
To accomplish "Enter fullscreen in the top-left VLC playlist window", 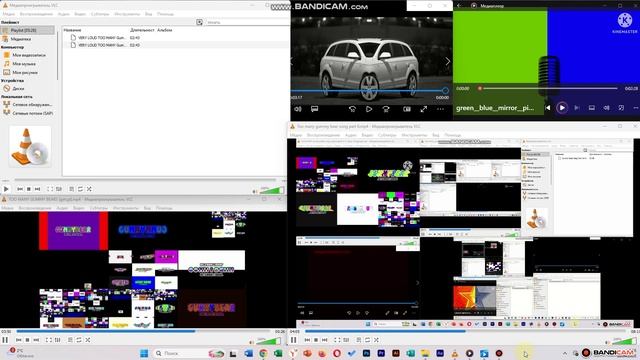I will coord(49,189).
